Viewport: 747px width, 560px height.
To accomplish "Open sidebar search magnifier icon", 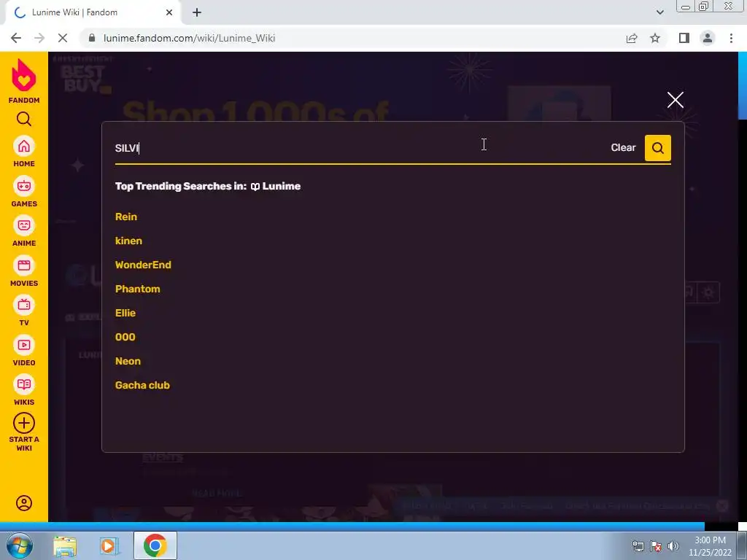I will (x=24, y=119).
